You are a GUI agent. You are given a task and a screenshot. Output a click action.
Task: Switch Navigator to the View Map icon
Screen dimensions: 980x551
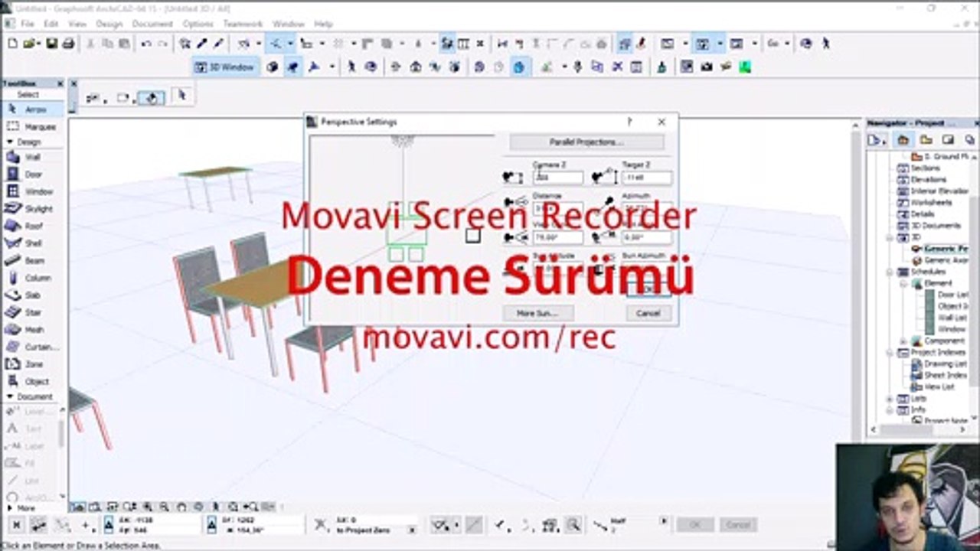926,140
